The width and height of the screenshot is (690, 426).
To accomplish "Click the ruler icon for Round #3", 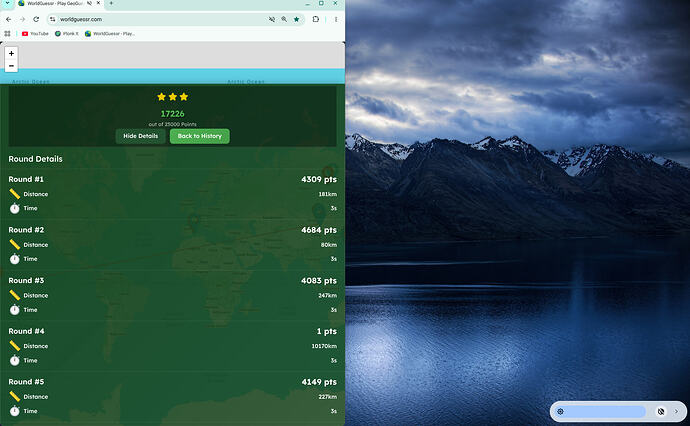I will [x=15, y=295].
